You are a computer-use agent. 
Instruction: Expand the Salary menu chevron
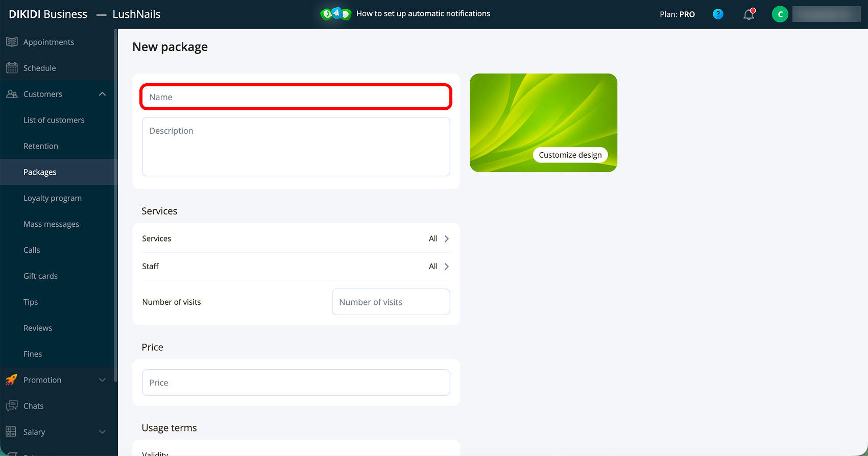(102, 432)
